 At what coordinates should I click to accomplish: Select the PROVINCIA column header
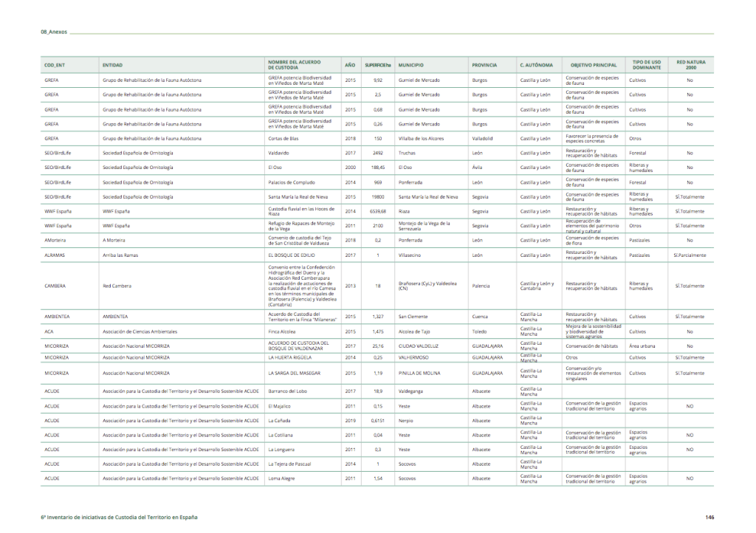point(484,65)
